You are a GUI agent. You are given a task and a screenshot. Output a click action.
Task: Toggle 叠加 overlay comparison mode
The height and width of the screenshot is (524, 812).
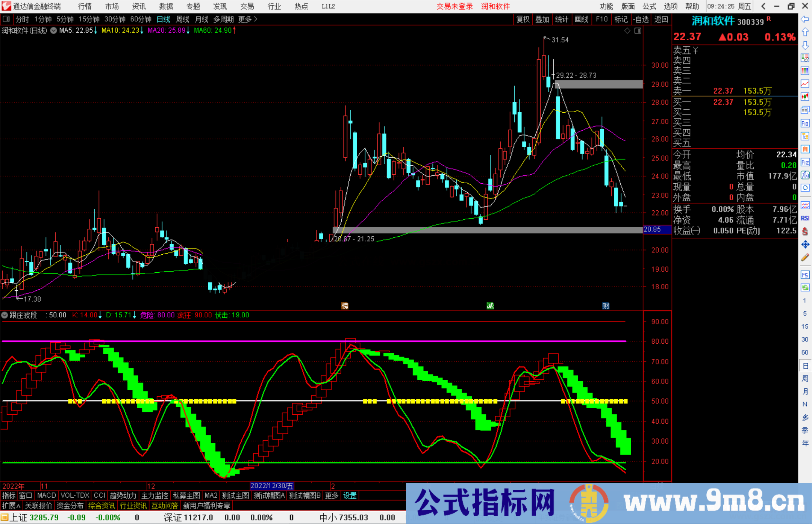[x=542, y=19]
